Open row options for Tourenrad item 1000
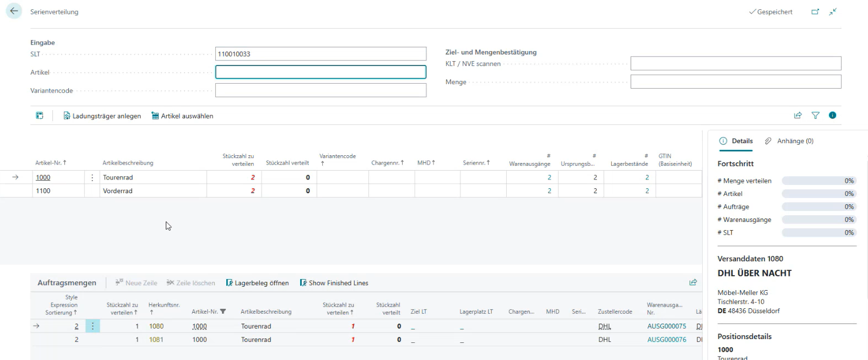The image size is (868, 360). [92, 178]
